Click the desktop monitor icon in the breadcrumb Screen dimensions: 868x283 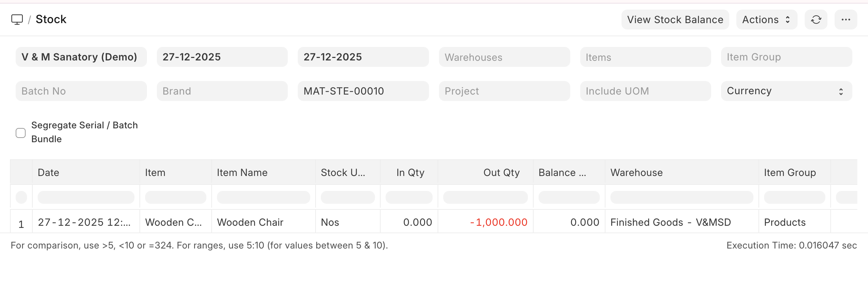pos(17,20)
